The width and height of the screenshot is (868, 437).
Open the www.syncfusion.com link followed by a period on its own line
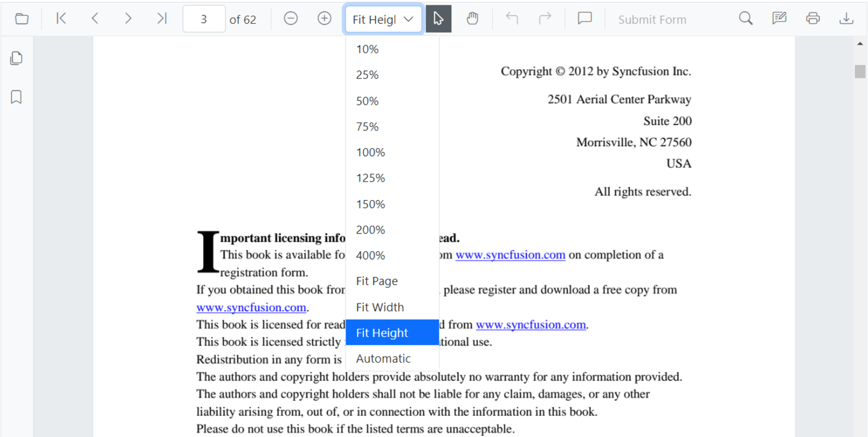point(251,307)
